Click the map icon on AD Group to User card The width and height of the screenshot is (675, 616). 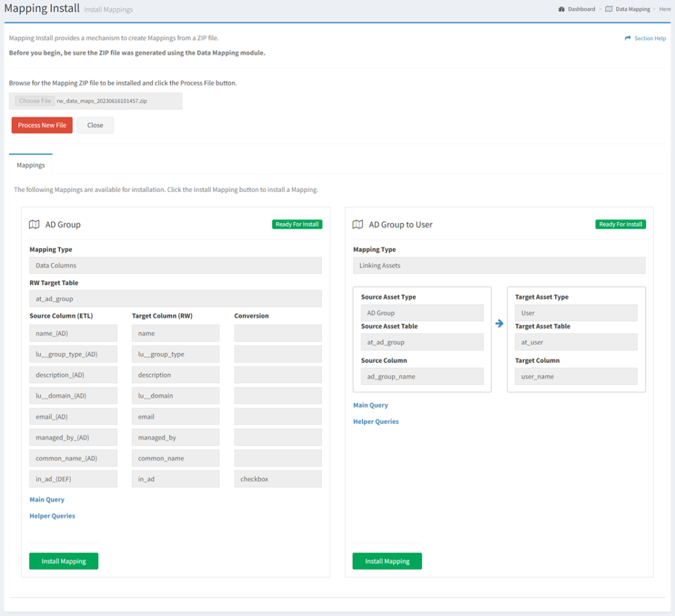click(357, 224)
